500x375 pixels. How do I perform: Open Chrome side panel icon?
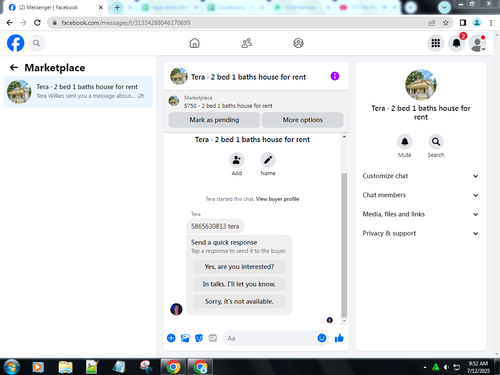coord(463,23)
